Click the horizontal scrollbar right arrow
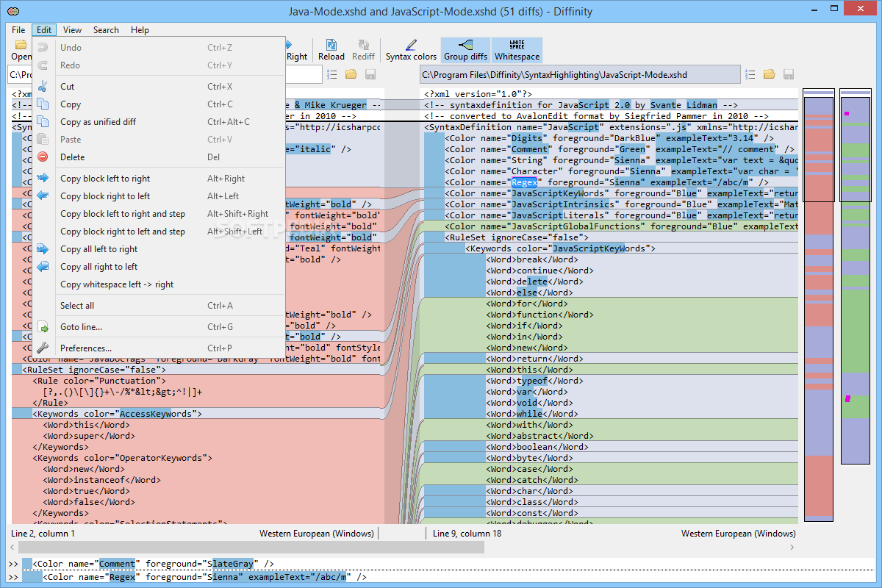 click(793, 548)
